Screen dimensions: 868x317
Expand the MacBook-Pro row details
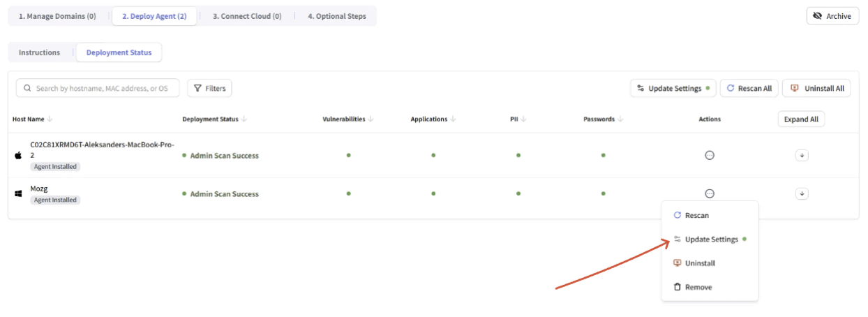click(802, 156)
